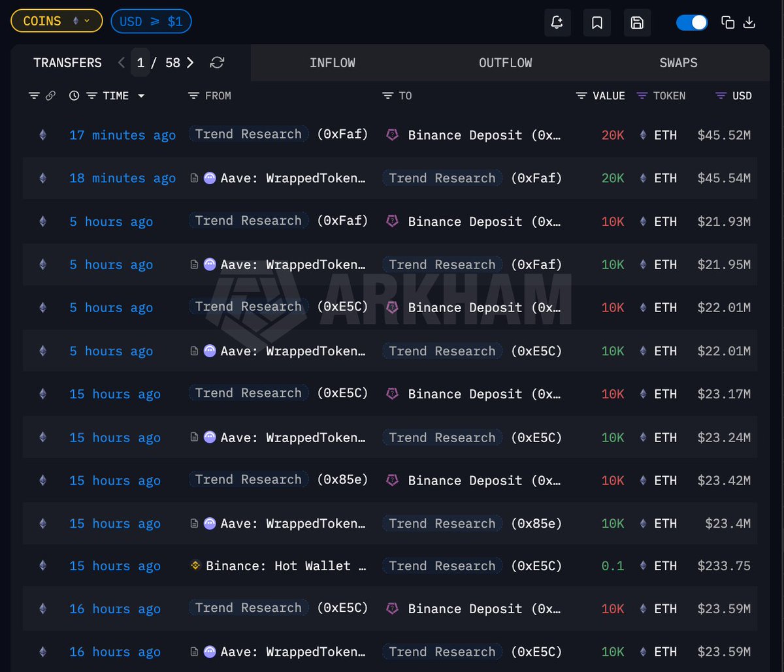784x672 pixels.
Task: Open the 17 minutes ago transaction link
Action: pos(123,135)
